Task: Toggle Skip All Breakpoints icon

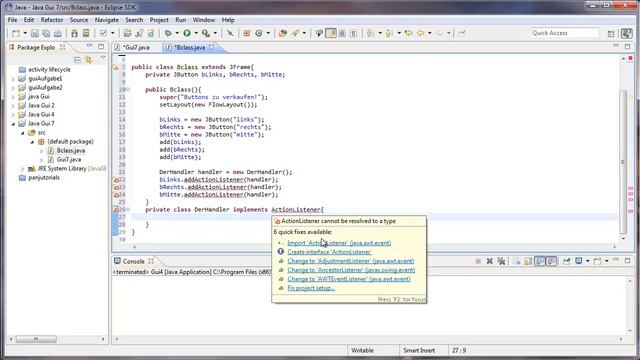Action: pyautogui.click(x=230, y=33)
